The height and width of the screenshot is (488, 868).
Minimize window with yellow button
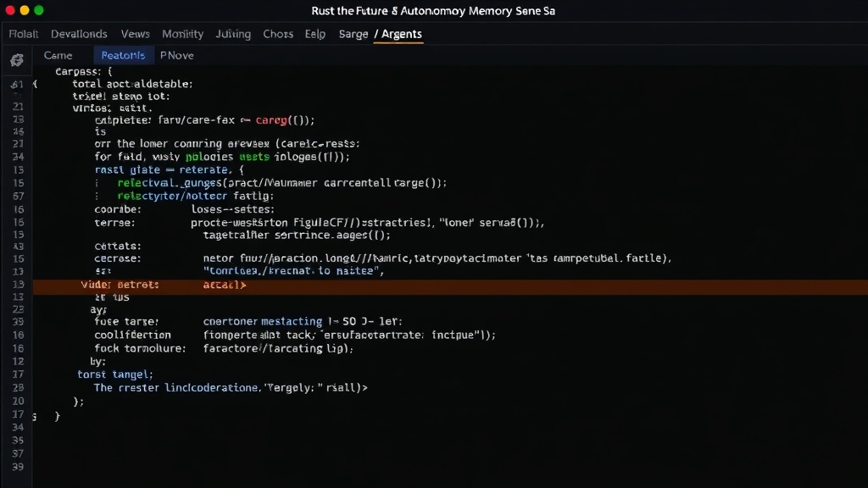point(25,10)
